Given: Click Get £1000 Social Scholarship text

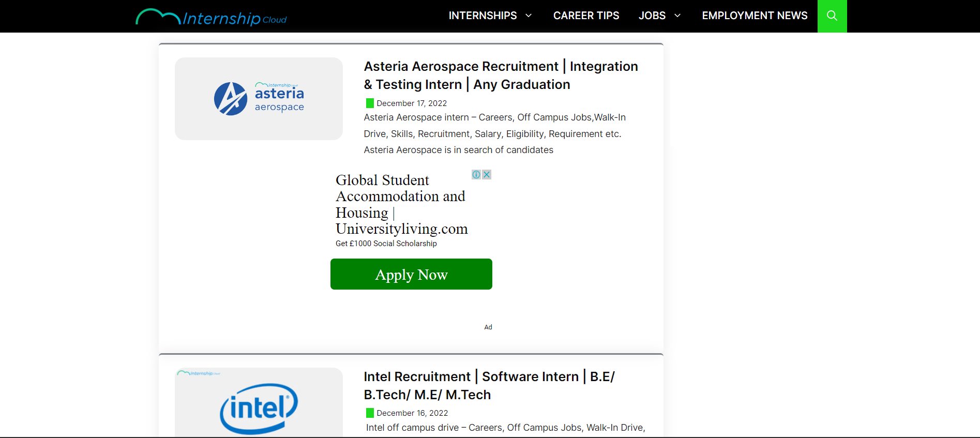Looking at the screenshot, I should pyautogui.click(x=386, y=244).
